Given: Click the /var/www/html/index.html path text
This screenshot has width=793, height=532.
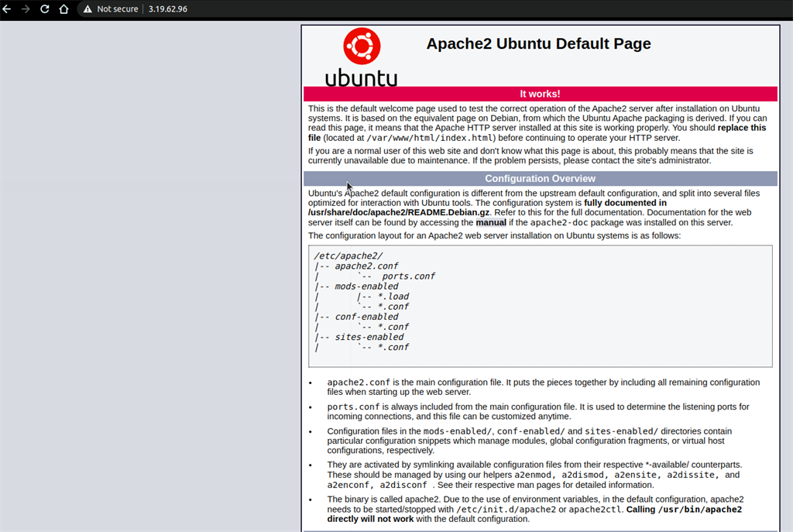Looking at the screenshot, I should [430, 138].
